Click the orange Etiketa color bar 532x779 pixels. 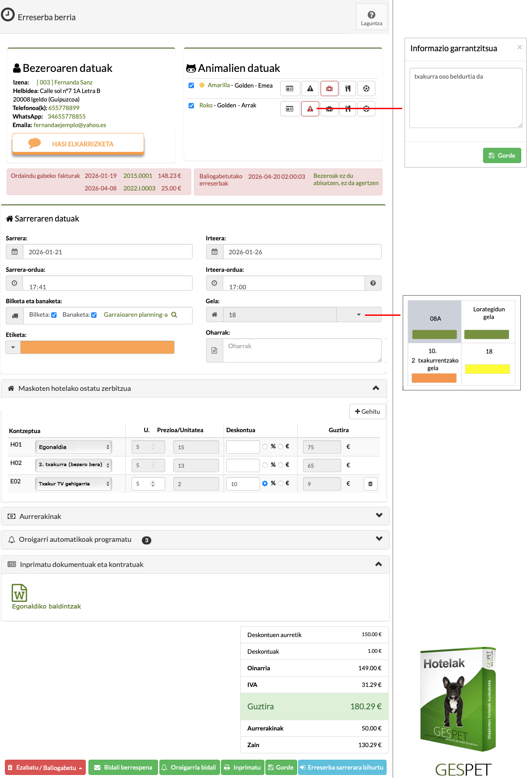97,347
